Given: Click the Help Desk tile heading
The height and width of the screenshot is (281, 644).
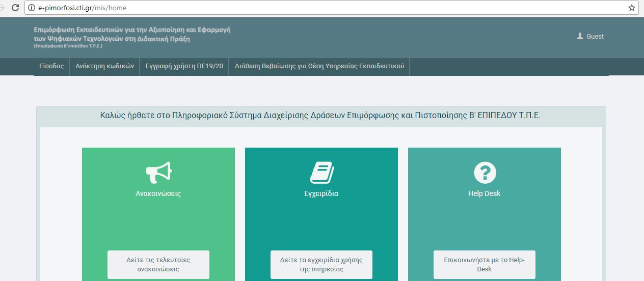Looking at the screenshot, I should click(x=484, y=193).
